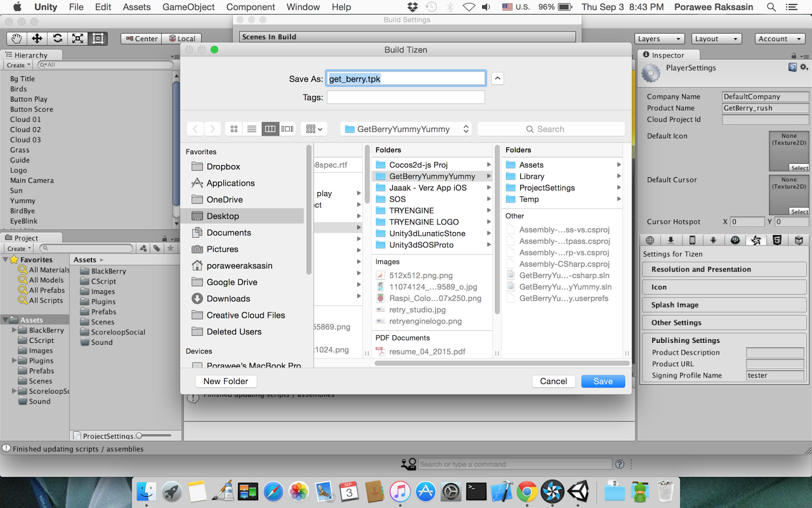Switch to the Hierarchy tab
The height and width of the screenshot is (508, 812).
[x=31, y=55]
